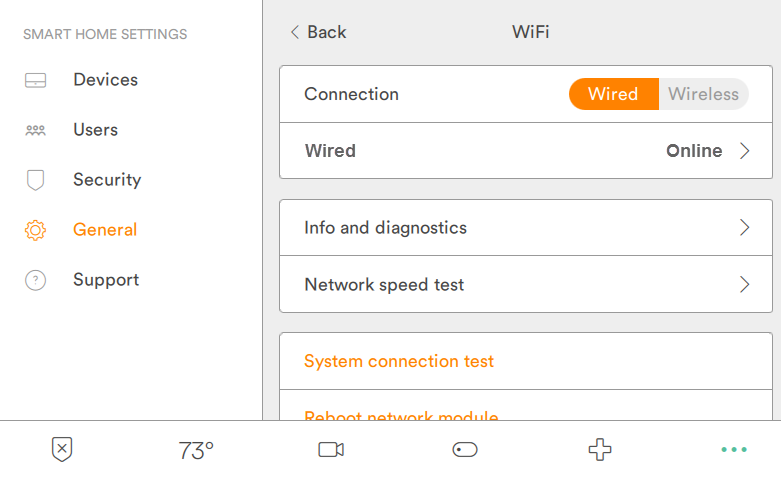Click the Devices panel icon in sidebar

35,80
